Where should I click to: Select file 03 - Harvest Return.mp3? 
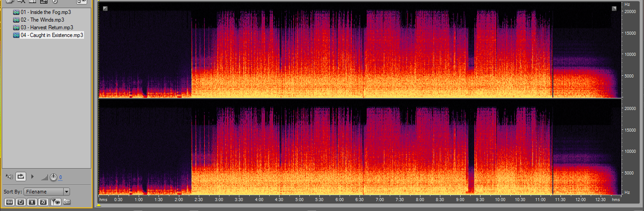coord(47,27)
